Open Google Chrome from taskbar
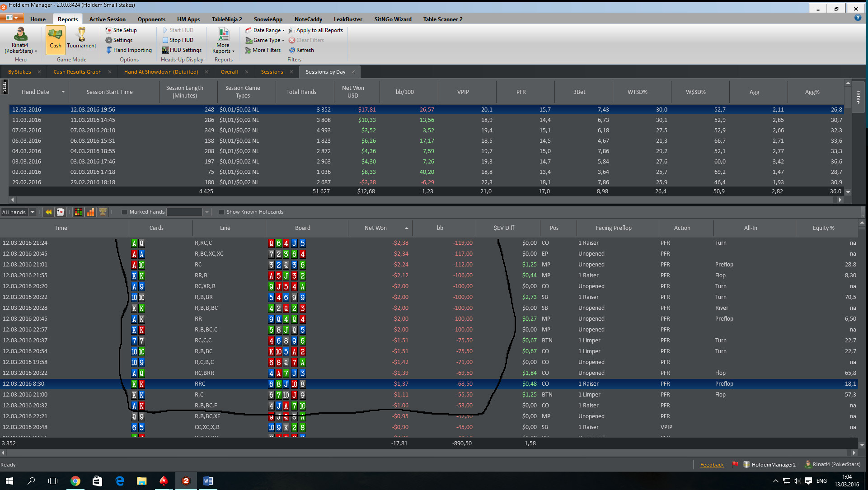Viewport: 868px width, 490px height. pyautogui.click(x=75, y=481)
